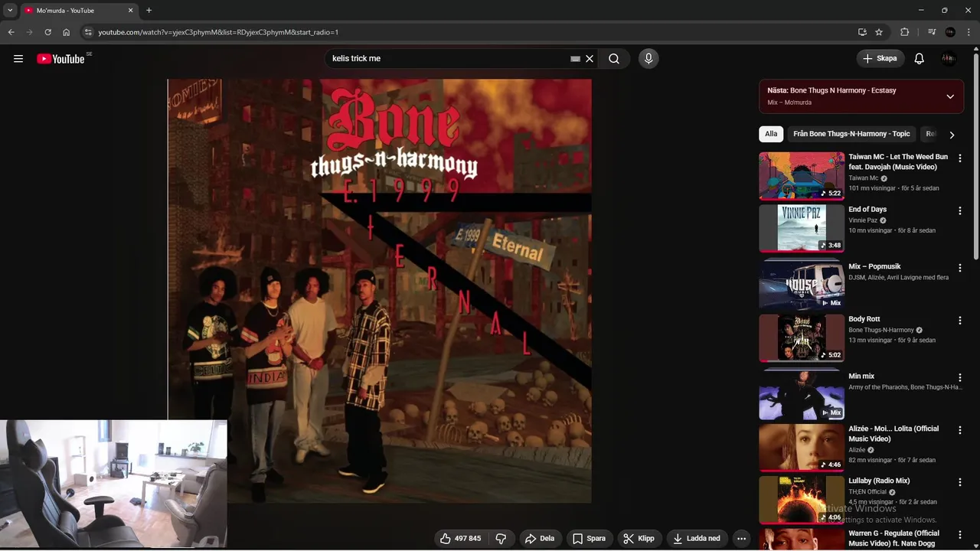
Task: Open End of Days thumbnail
Action: (802, 228)
